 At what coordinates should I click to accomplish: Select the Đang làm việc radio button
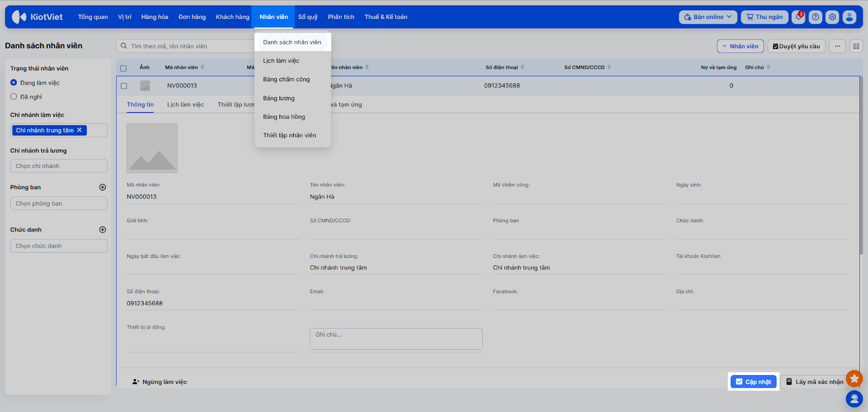click(14, 83)
